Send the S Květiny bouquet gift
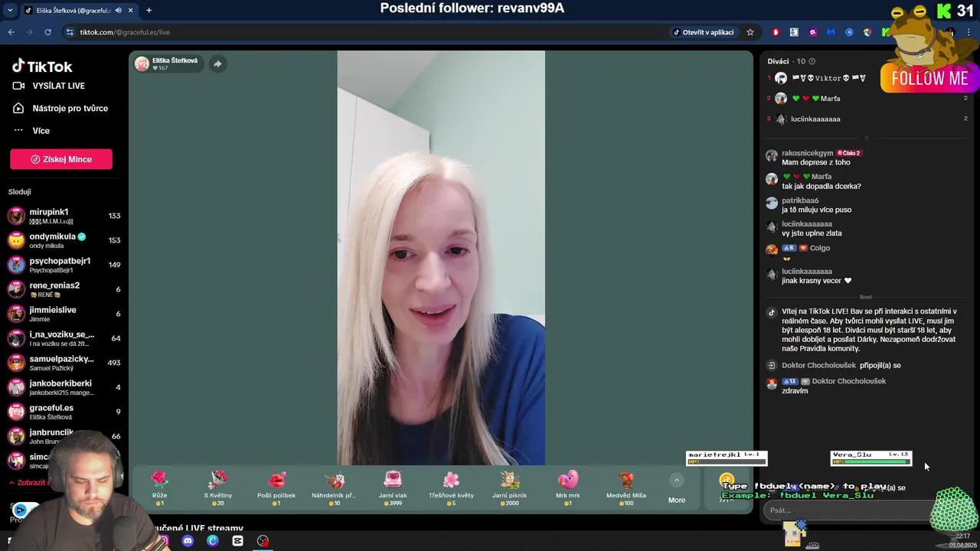 (217, 488)
